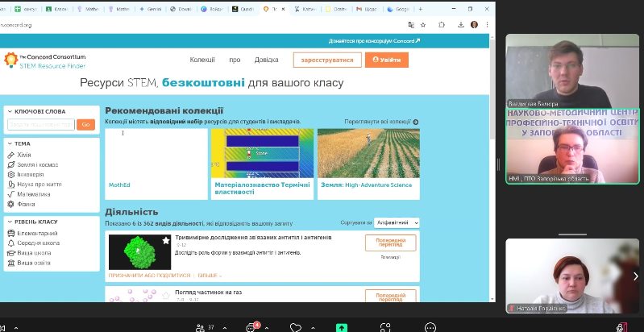This screenshot has width=644, height=332.
Task: Click the Concord Consortium logo
Action: (x=45, y=60)
